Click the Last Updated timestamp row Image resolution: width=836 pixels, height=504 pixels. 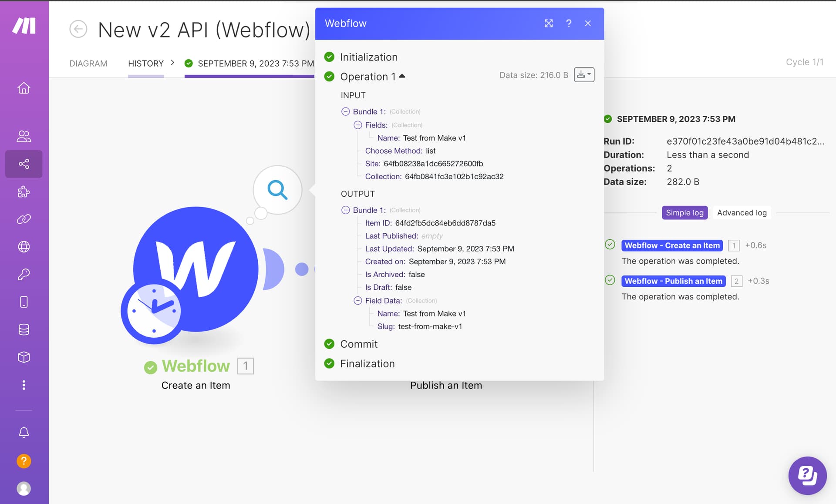(x=439, y=249)
